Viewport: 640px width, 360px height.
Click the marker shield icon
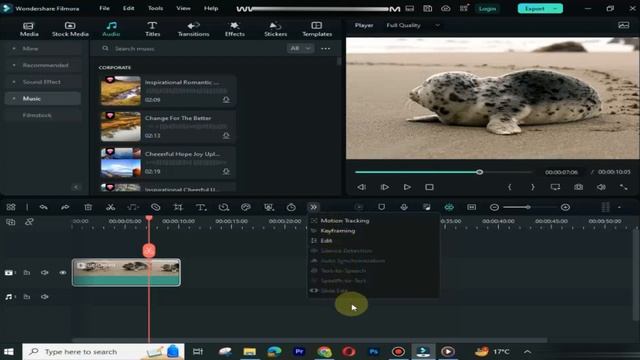382,207
